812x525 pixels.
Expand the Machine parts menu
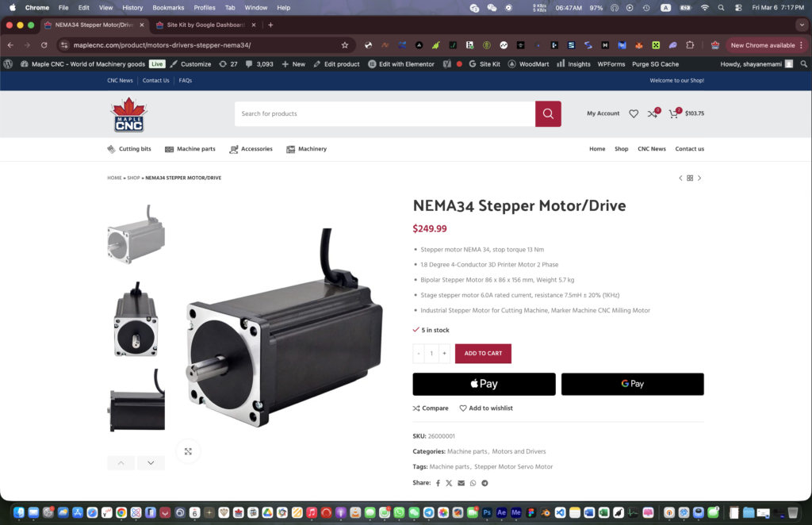point(190,149)
